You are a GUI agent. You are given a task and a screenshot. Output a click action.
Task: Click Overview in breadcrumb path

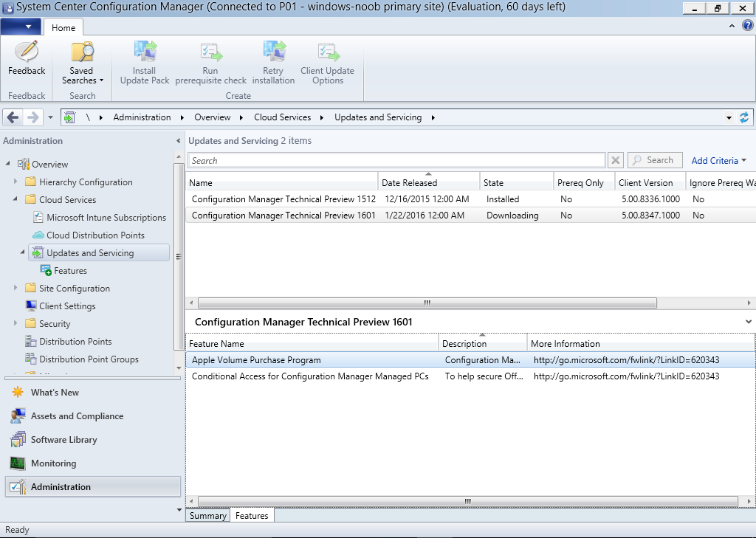point(212,117)
